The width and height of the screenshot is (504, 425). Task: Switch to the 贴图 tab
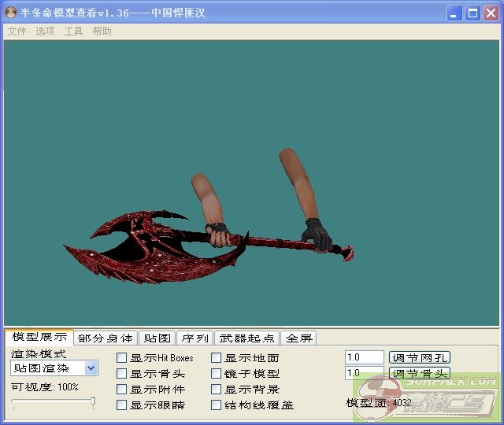coord(157,338)
